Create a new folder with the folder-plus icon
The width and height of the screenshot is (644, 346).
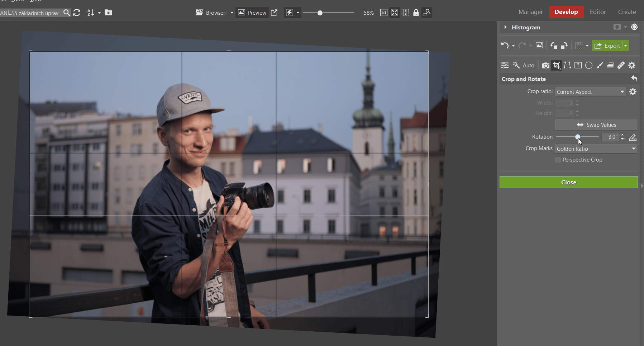108,13
